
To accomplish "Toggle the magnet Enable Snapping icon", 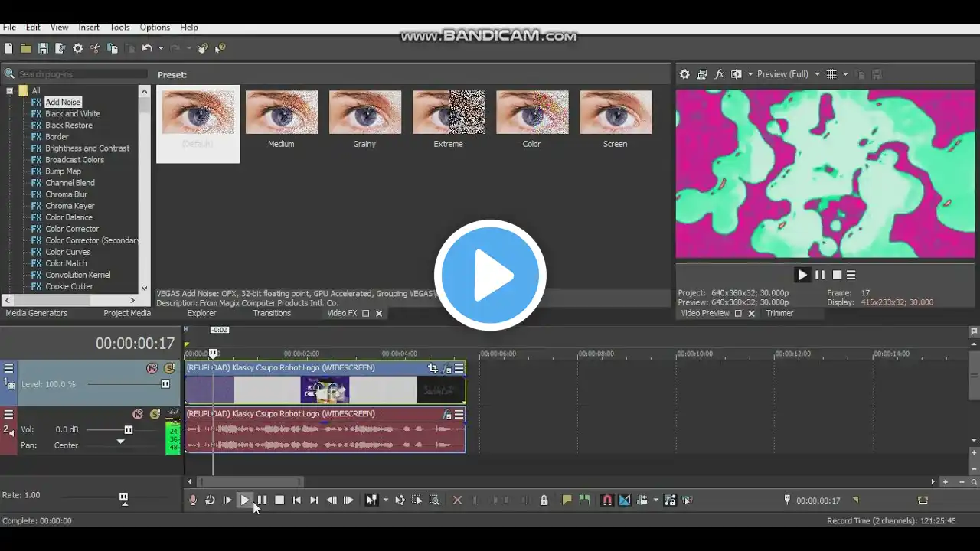I will pyautogui.click(x=607, y=500).
